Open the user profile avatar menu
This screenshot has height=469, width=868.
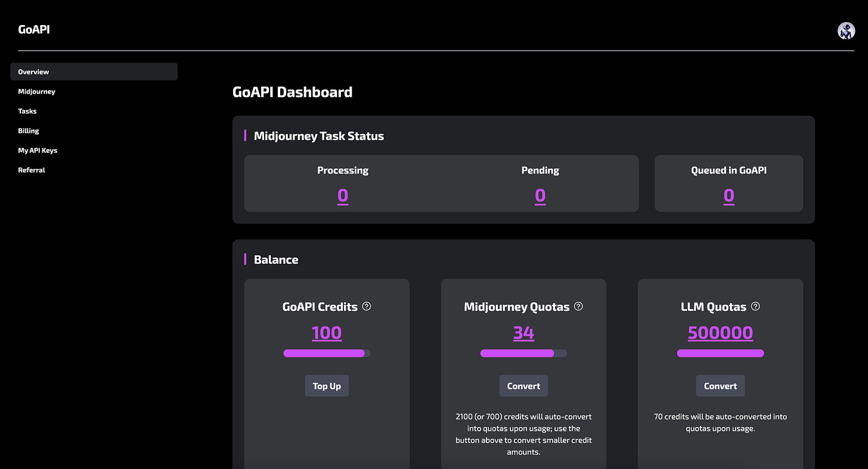[846, 30]
